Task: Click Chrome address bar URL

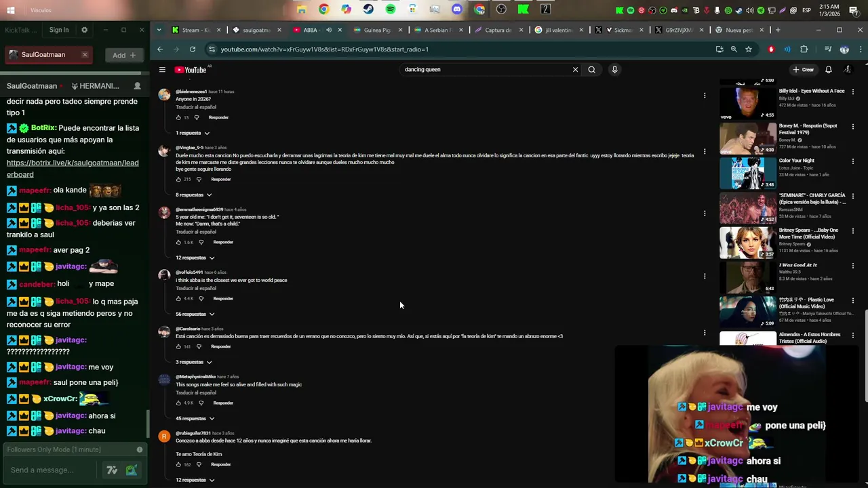Action: [324, 49]
